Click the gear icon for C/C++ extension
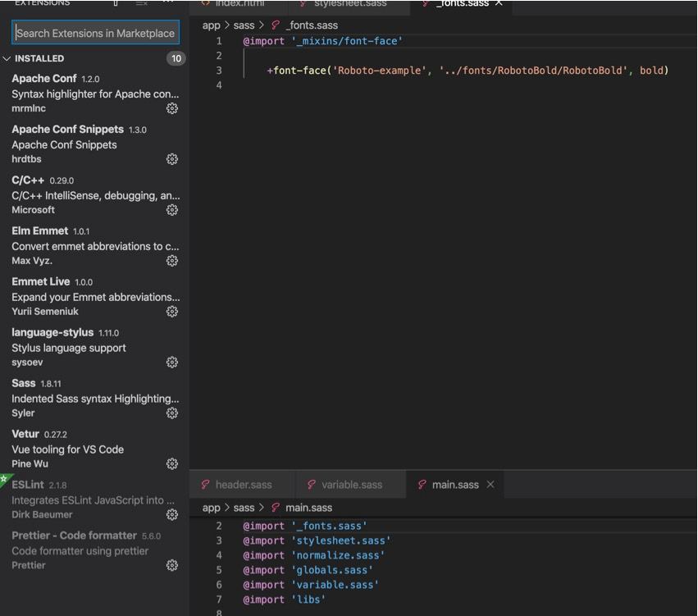698x616 pixels. [171, 210]
